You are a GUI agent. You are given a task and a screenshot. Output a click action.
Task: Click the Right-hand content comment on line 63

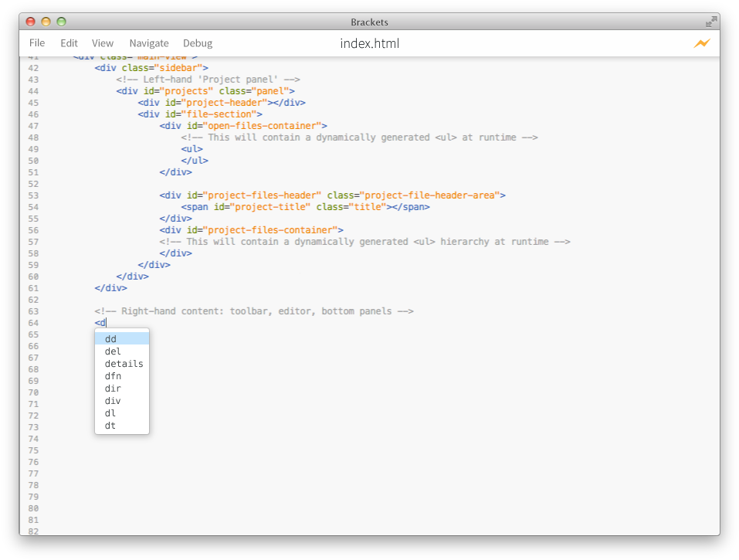click(254, 311)
